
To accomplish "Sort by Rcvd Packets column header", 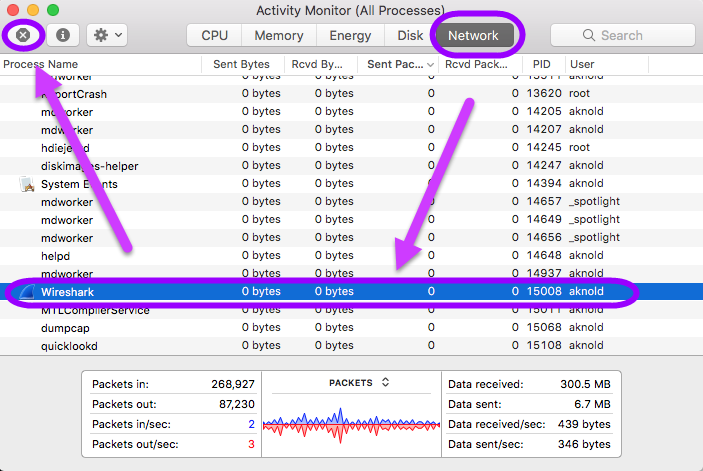I will pos(480,65).
